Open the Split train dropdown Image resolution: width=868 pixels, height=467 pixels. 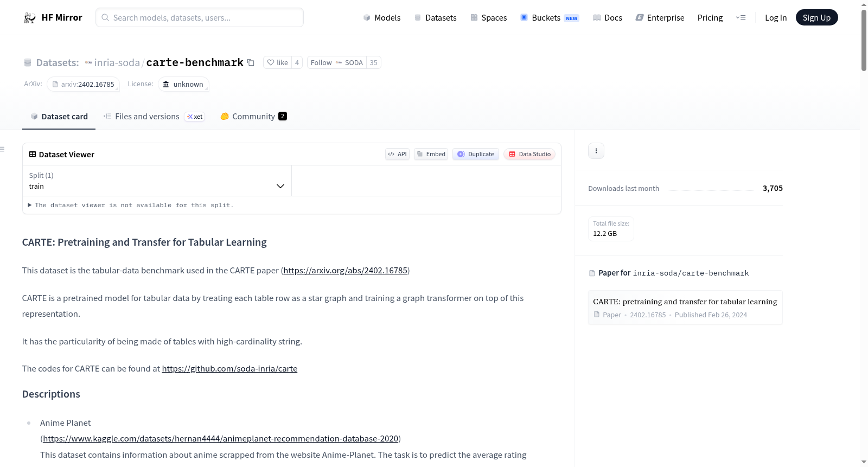[157, 181]
